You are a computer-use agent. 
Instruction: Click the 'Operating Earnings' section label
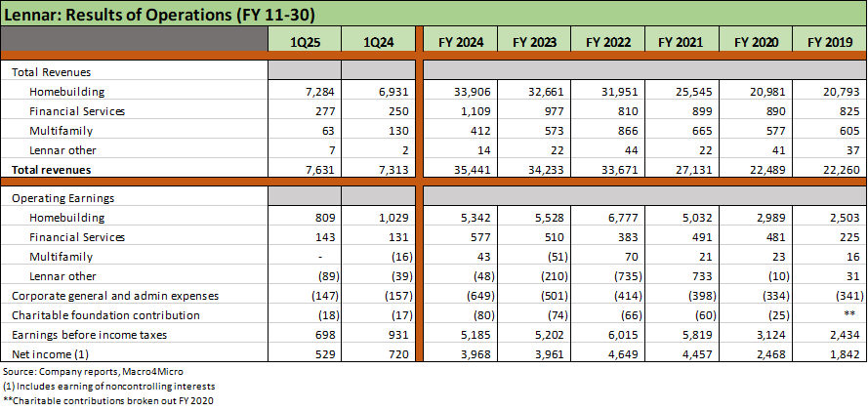(x=62, y=198)
